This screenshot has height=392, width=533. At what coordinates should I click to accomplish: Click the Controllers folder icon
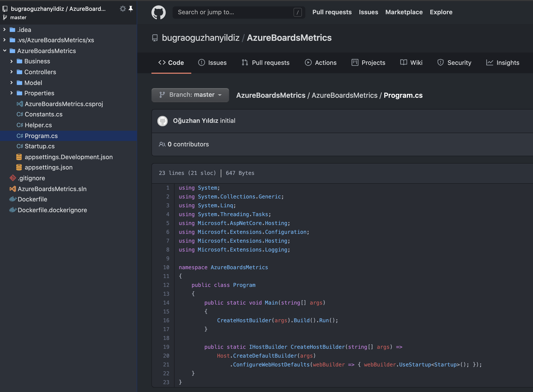(19, 72)
